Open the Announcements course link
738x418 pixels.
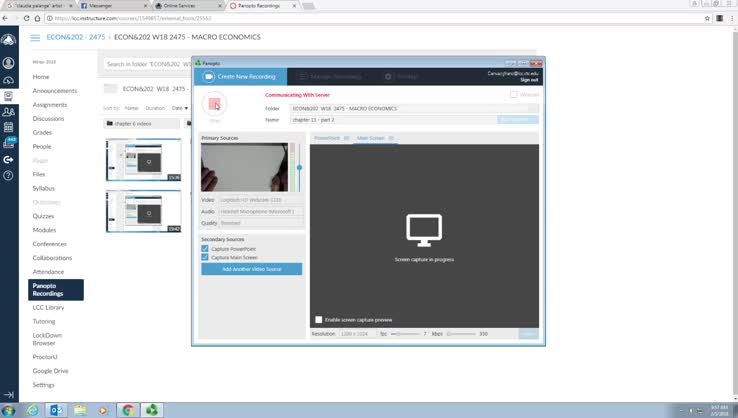[x=55, y=91]
